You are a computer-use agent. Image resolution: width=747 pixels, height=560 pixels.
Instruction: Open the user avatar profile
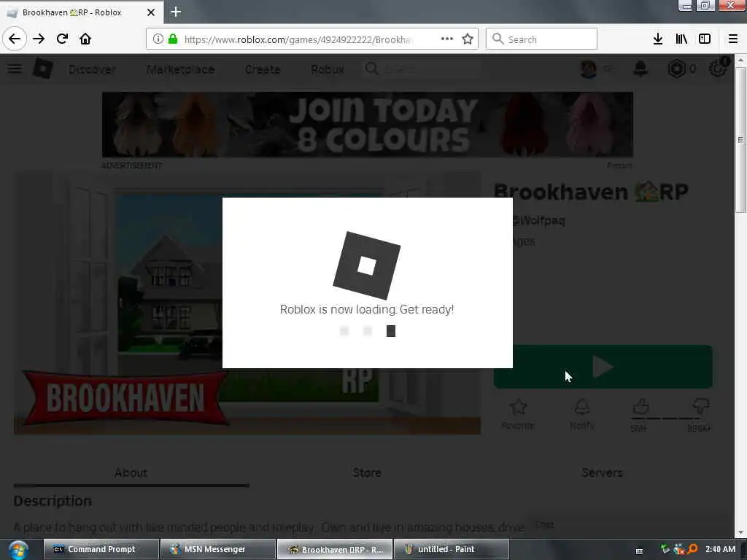coord(589,69)
